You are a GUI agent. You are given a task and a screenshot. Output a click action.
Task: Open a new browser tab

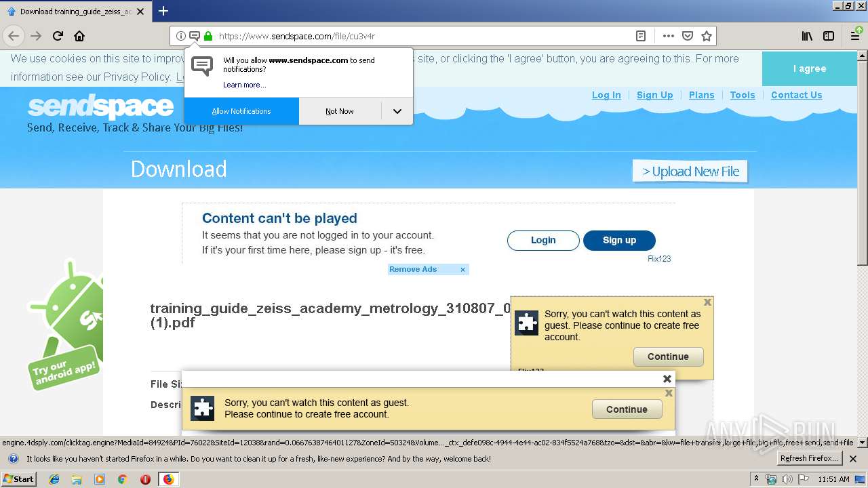pos(163,11)
